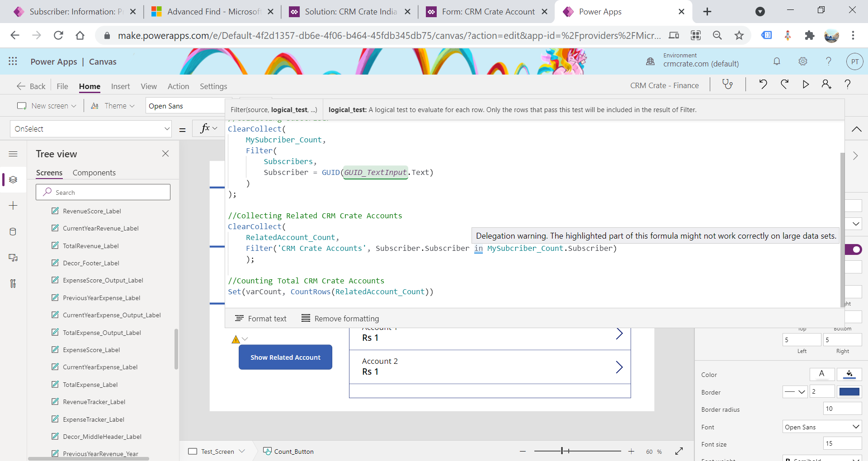
Task: Open the Tree view panel icon
Action: (x=13, y=179)
